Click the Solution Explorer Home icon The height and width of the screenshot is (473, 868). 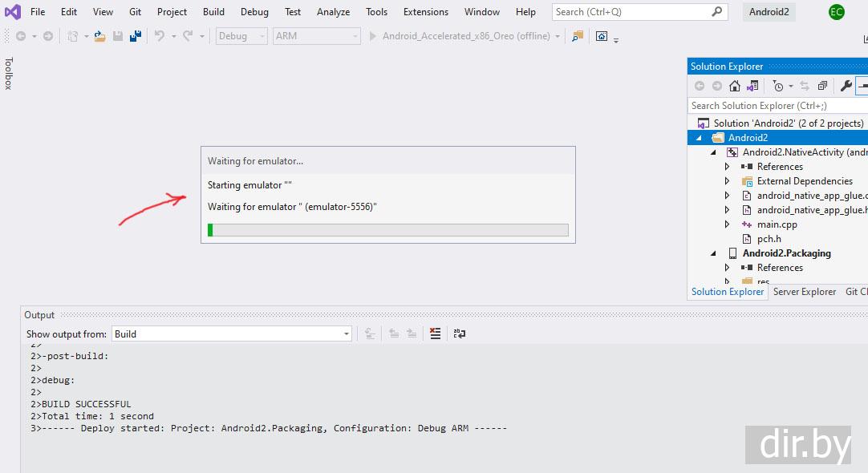(x=735, y=86)
